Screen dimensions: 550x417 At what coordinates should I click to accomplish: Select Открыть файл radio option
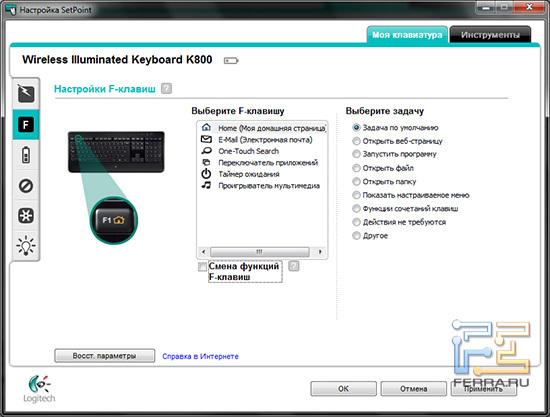pyautogui.click(x=356, y=168)
